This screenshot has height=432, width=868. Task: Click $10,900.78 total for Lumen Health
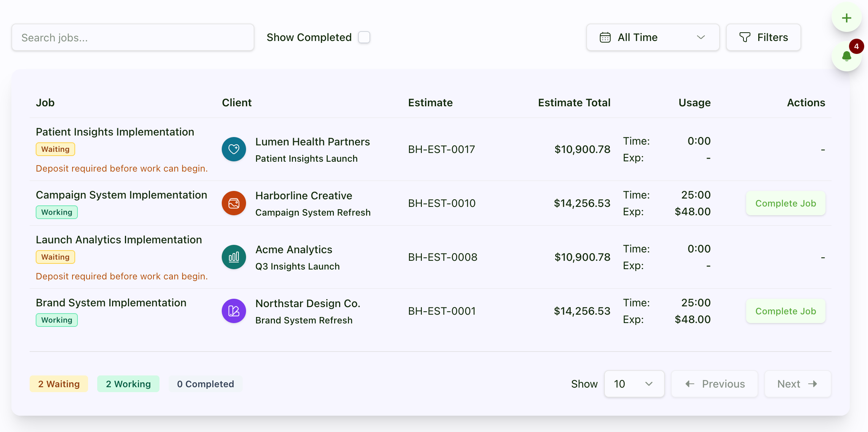click(x=582, y=149)
